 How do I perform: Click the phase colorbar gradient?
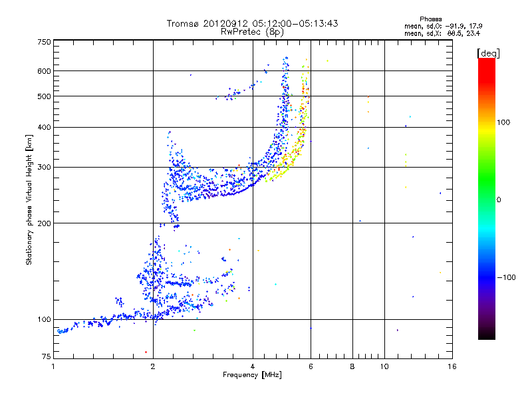pos(487,198)
